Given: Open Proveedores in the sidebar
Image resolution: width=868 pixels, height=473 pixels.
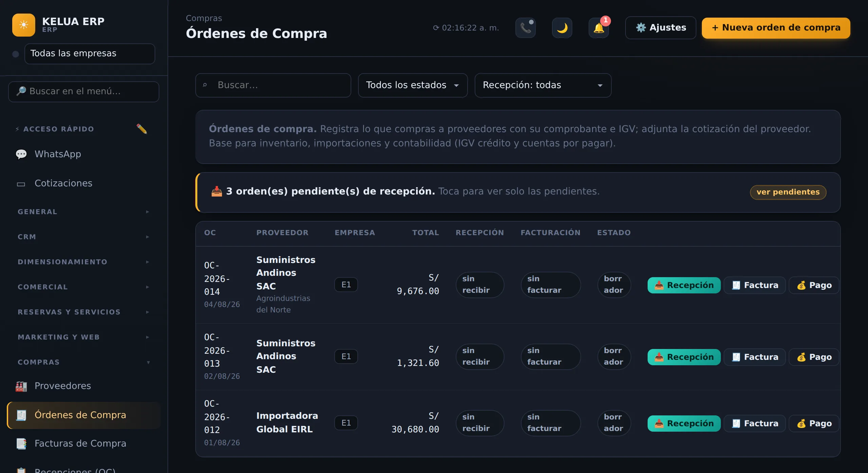Looking at the screenshot, I should tap(83, 386).
